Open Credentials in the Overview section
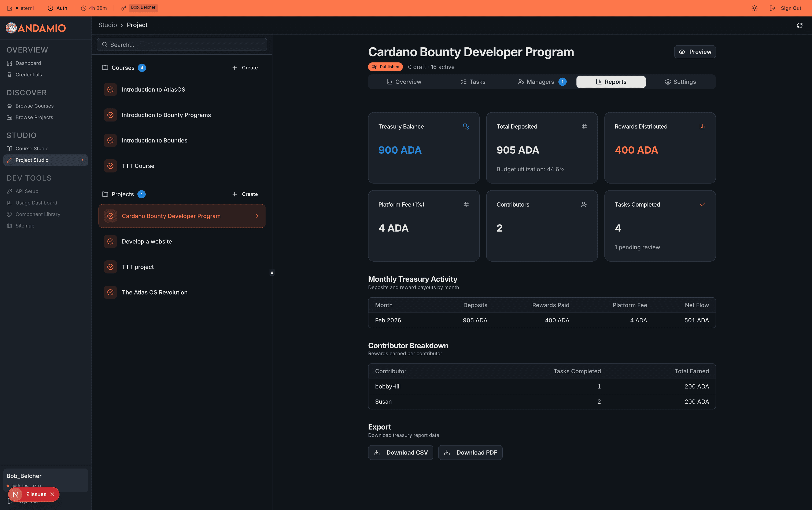The image size is (812, 510). coord(29,74)
